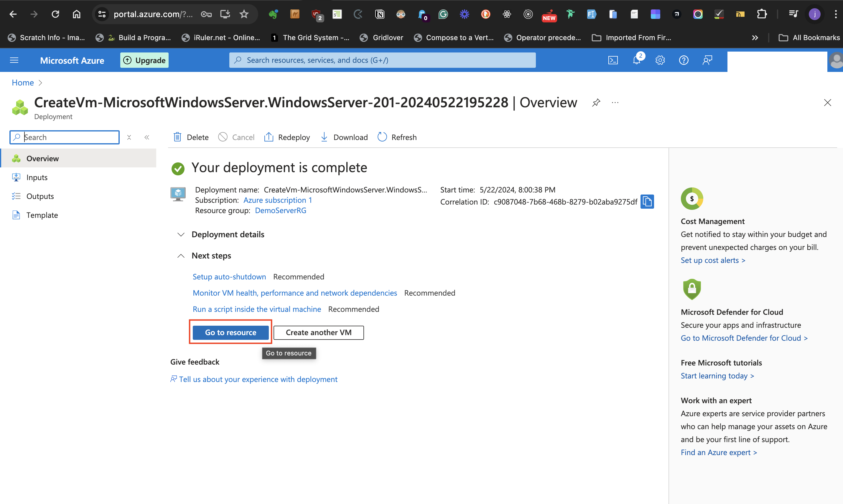
Task: Open the feedback icon in header
Action: click(x=707, y=60)
